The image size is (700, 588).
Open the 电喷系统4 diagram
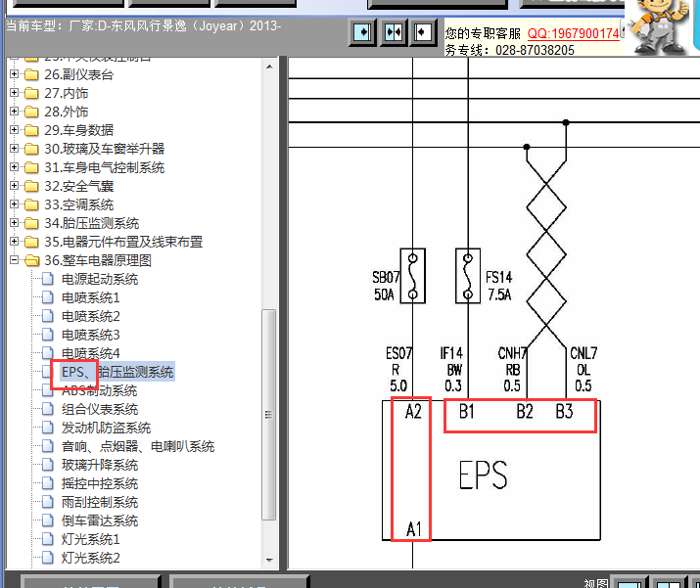click(91, 353)
